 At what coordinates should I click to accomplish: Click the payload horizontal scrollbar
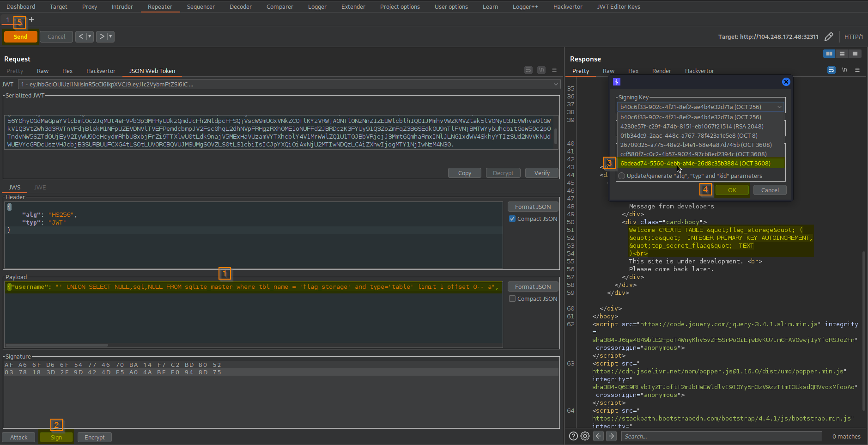point(57,345)
